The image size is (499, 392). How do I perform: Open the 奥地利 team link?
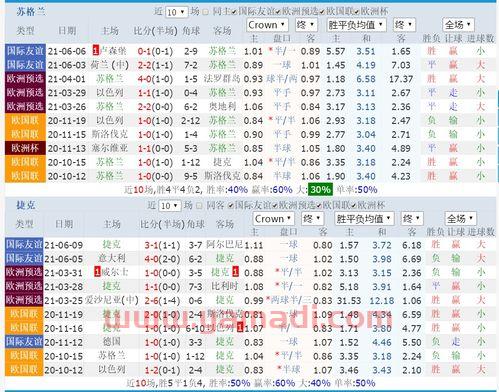(222, 107)
